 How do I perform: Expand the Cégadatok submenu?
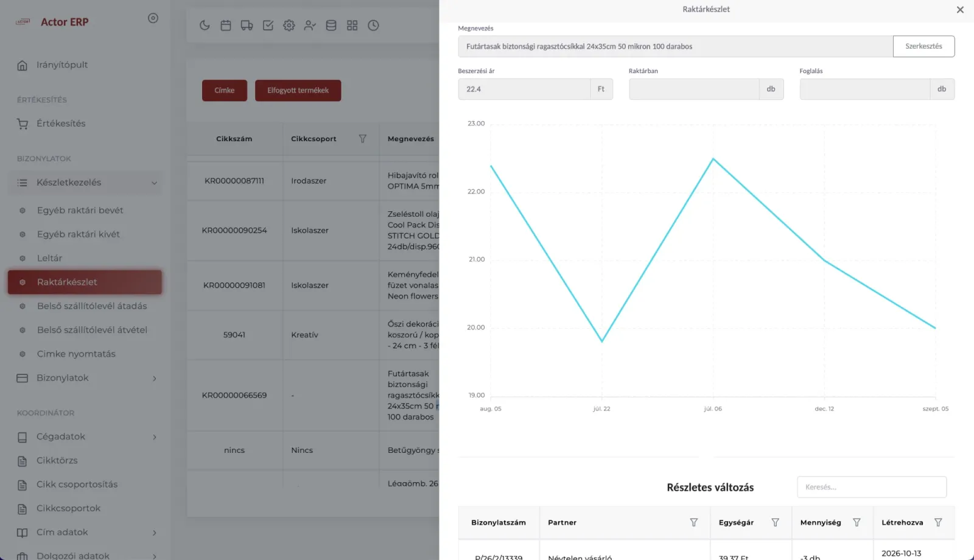(x=85, y=436)
